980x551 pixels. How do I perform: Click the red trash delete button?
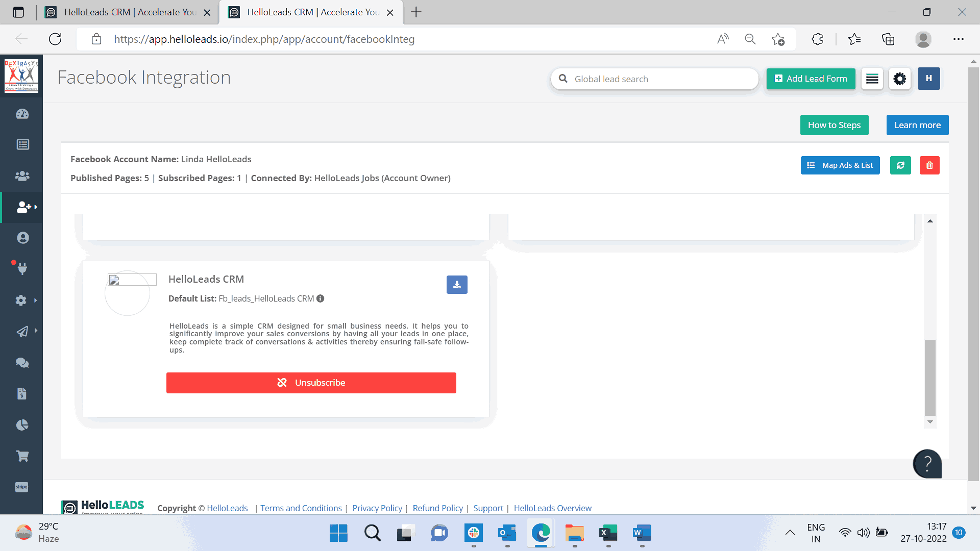tap(929, 165)
